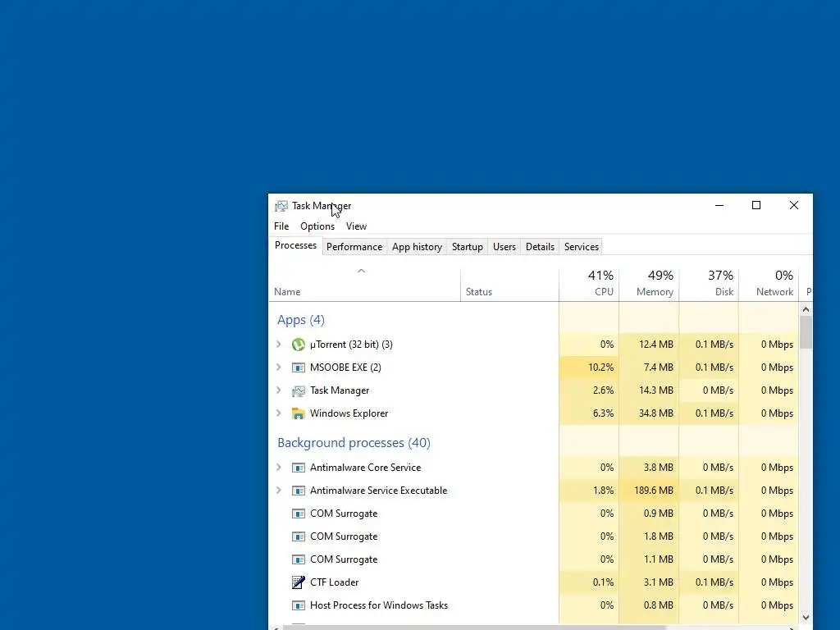
Task: Click the CTF Loader pen icon
Action: point(299,582)
